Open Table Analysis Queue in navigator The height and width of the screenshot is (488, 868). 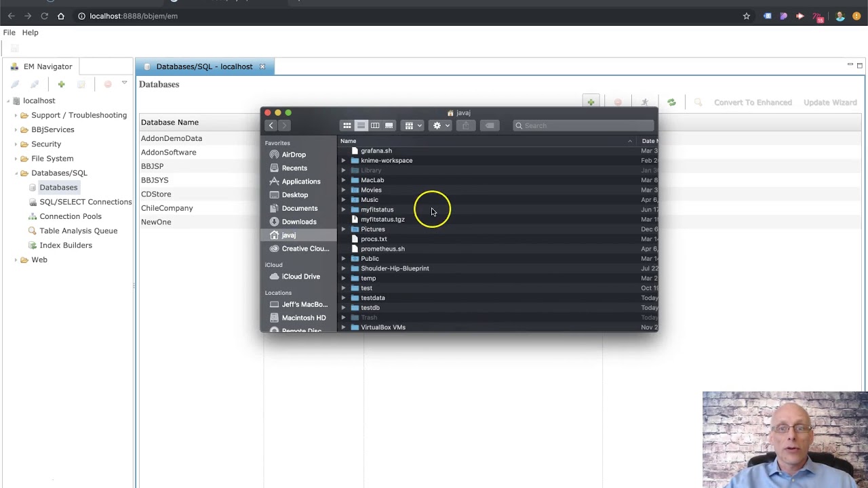79,231
